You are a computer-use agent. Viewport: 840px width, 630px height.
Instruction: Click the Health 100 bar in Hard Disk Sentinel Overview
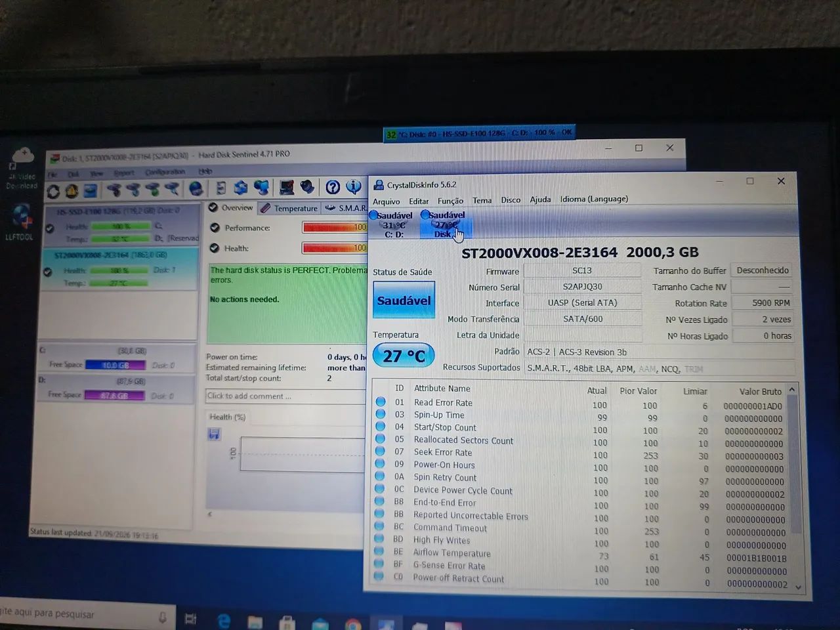tap(335, 248)
